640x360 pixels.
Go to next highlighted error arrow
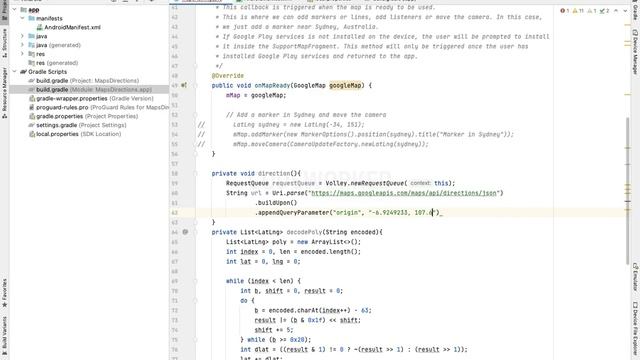625,11
